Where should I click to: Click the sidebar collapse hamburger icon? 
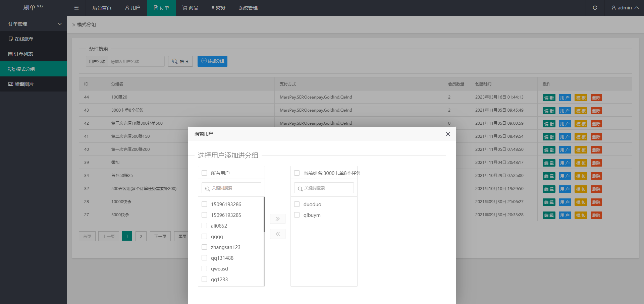tap(76, 8)
